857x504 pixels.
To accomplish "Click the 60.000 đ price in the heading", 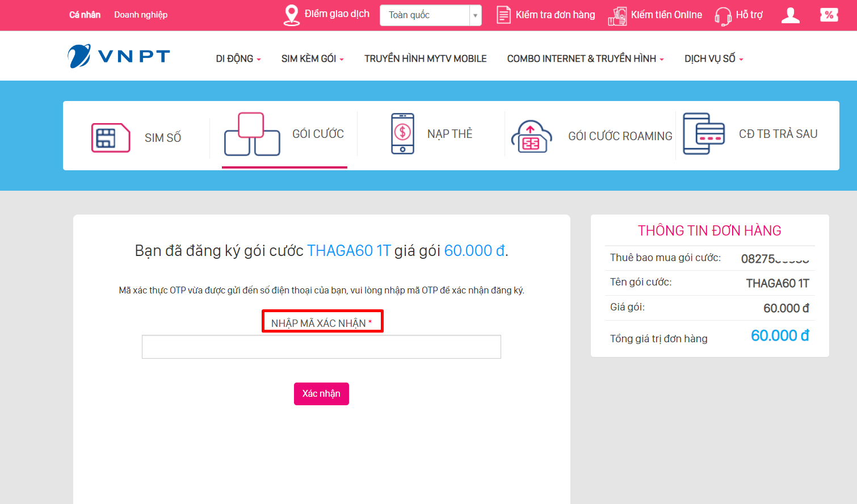I will pyautogui.click(x=474, y=251).
